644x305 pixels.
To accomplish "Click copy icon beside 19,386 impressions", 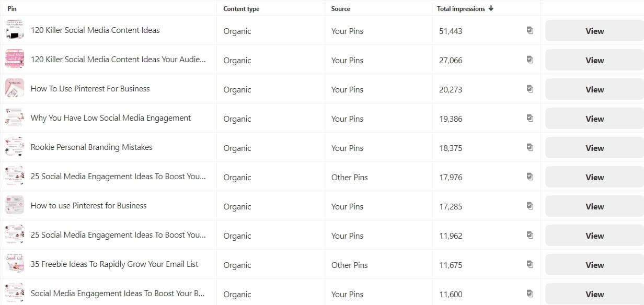I will tap(530, 119).
